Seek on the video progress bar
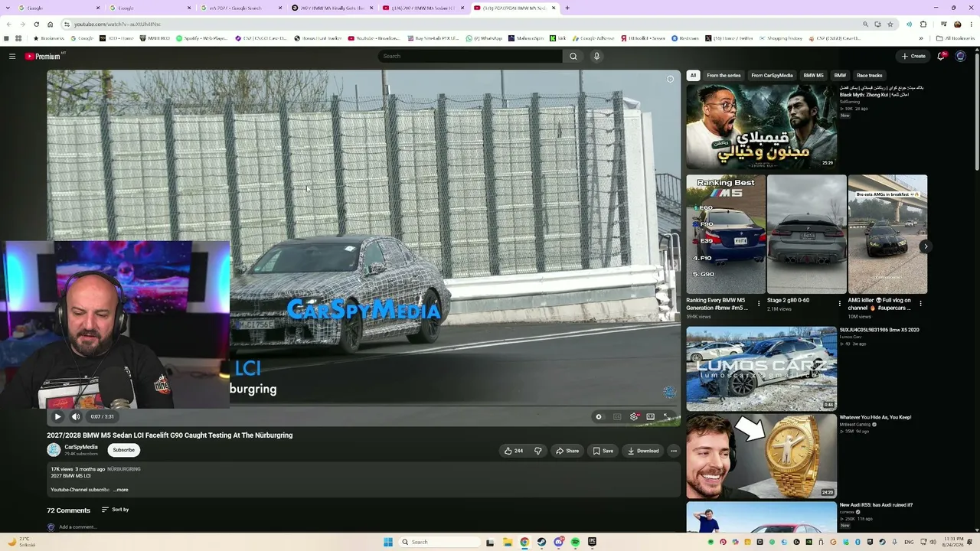Screen dimensions: 980x551 [x=364, y=406]
